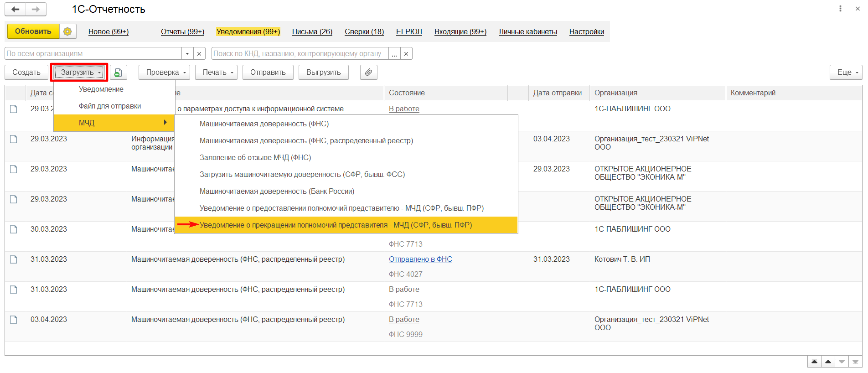Go back with the left arrow button
This screenshot has width=868, height=373.
tap(15, 9)
